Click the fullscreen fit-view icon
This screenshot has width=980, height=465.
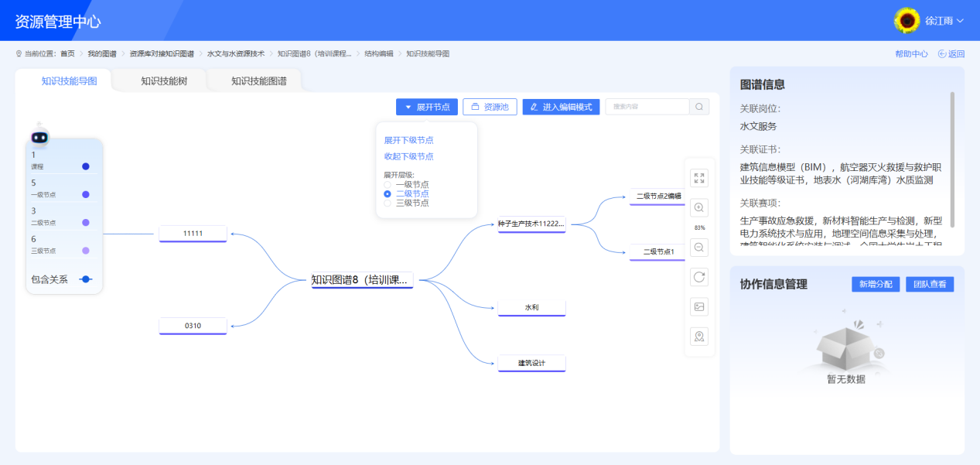click(x=699, y=178)
